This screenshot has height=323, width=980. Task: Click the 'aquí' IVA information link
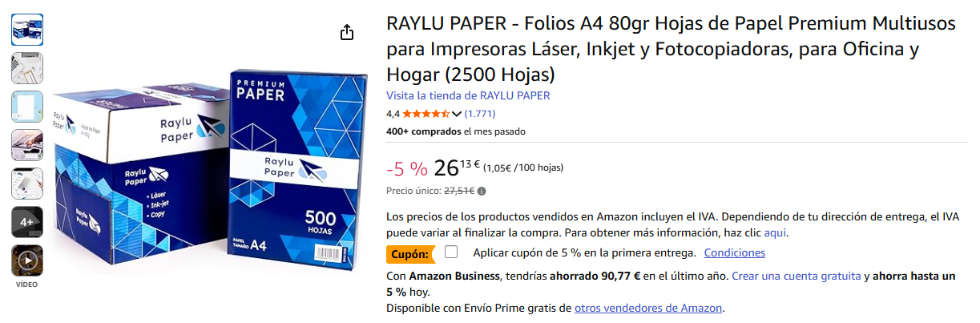[775, 232]
